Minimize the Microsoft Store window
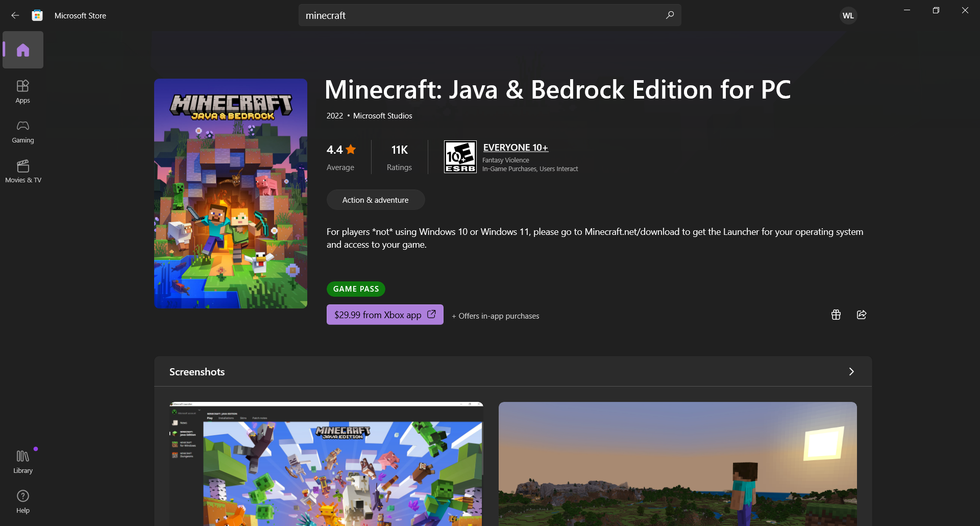Image resolution: width=980 pixels, height=526 pixels. point(907,10)
